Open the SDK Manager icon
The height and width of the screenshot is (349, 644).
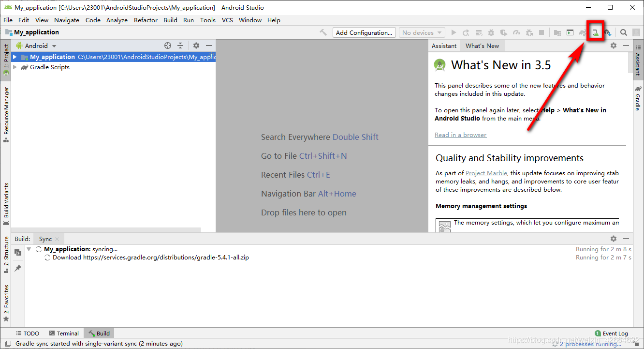click(608, 32)
